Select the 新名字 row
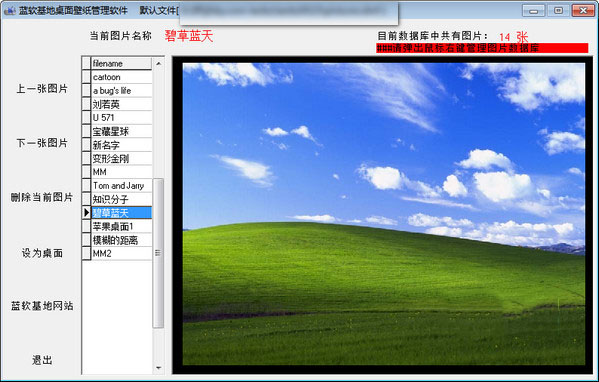Viewport: 599px width, 382px height. (121, 145)
